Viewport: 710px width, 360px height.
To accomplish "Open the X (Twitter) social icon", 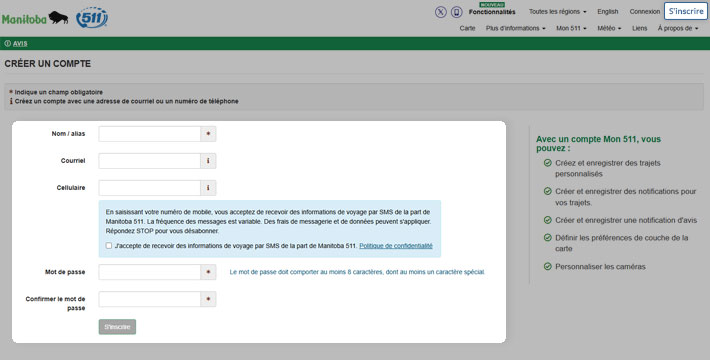I will (x=441, y=12).
